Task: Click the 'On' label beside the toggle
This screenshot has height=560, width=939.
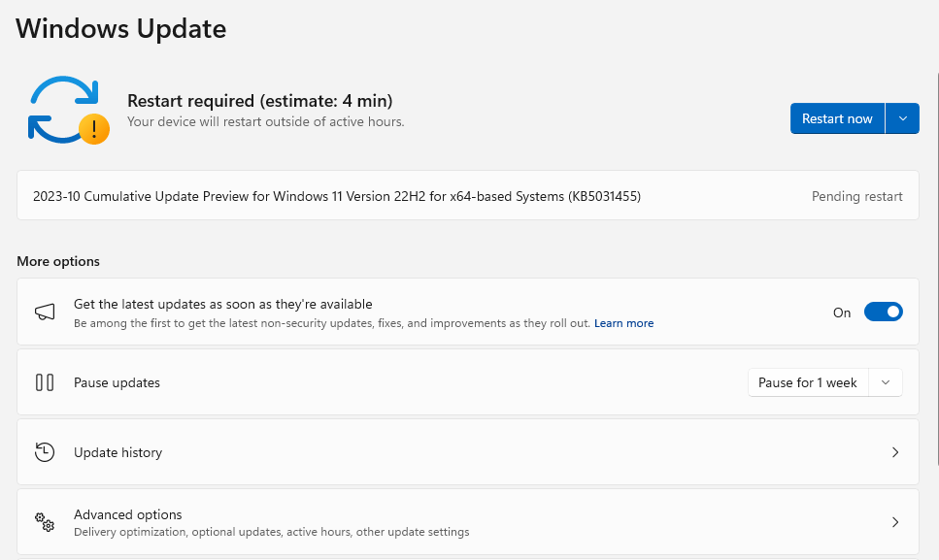Action: [x=841, y=313]
